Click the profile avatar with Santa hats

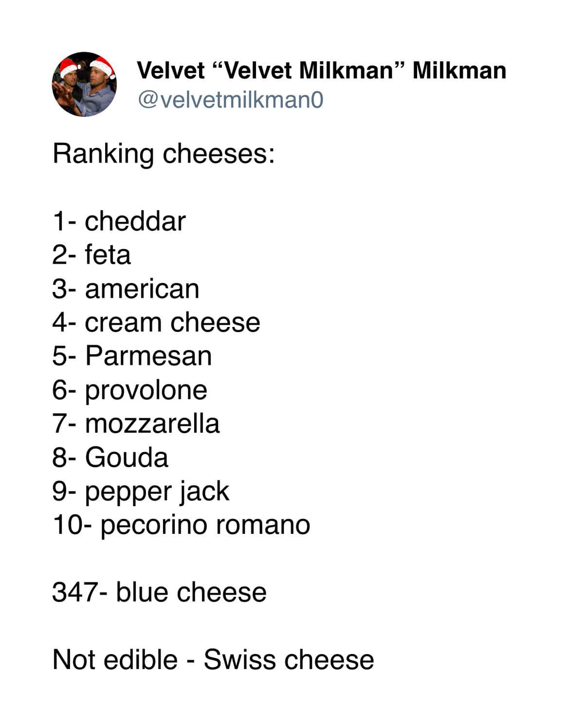pyautogui.click(x=84, y=84)
